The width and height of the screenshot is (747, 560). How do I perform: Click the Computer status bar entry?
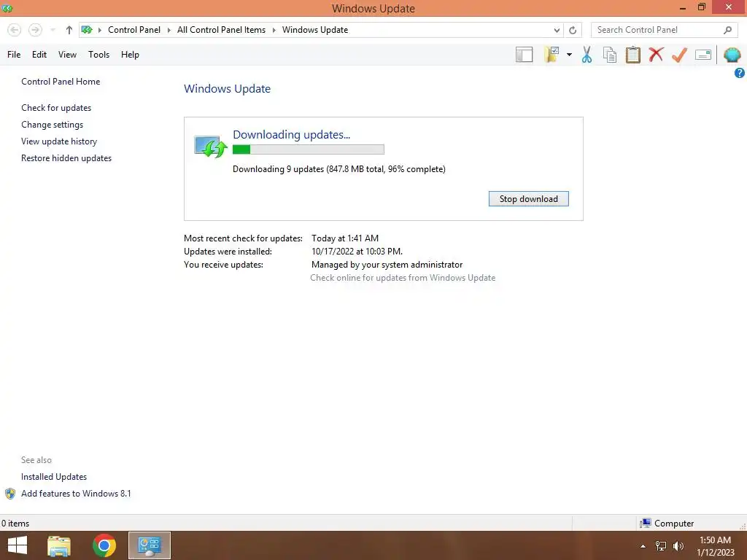667,524
